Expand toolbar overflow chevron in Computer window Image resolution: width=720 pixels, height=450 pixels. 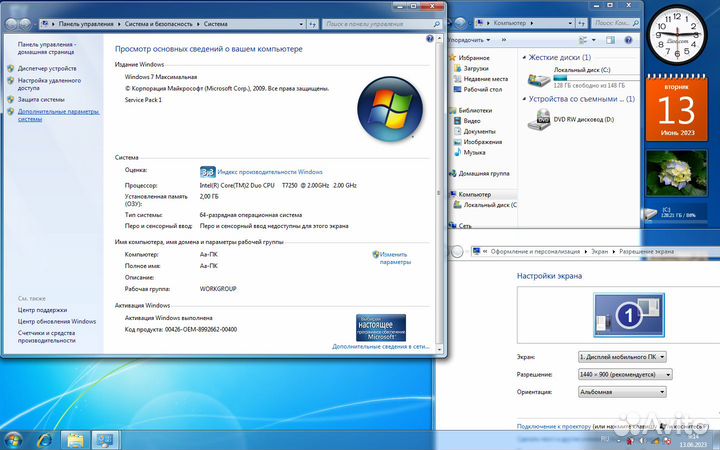coord(504,40)
